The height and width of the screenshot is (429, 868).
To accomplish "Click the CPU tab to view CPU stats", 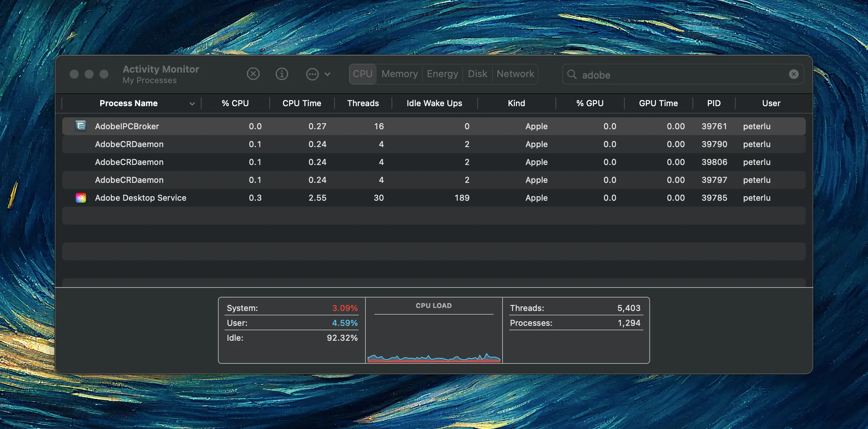I will pos(362,74).
